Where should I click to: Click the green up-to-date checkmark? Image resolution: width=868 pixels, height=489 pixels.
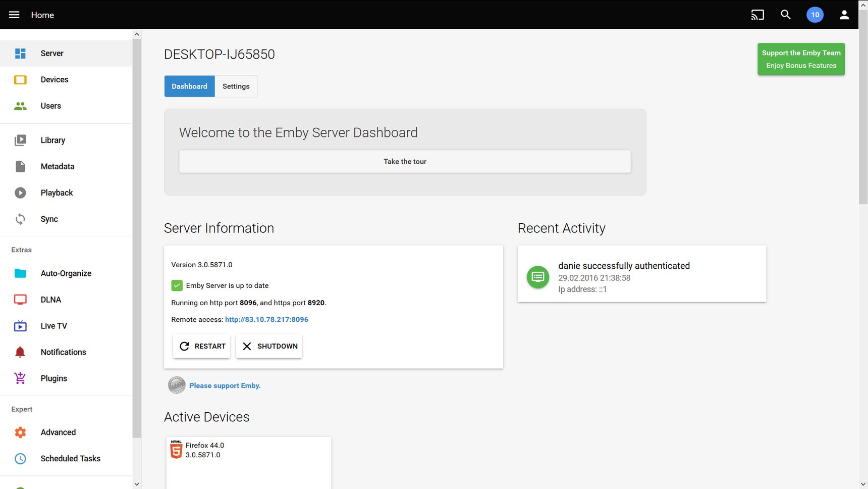[177, 285]
